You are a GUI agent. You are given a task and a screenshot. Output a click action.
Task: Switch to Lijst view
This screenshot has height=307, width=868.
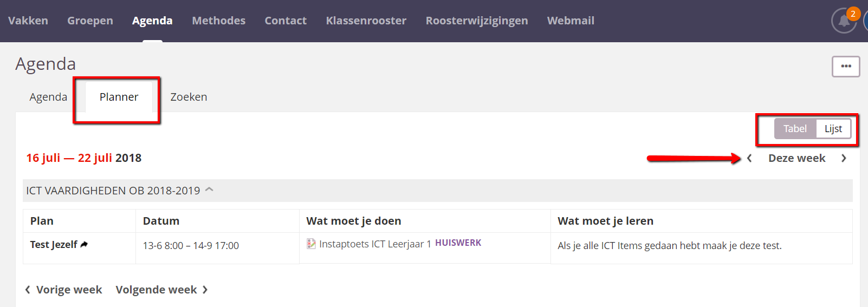(x=833, y=129)
